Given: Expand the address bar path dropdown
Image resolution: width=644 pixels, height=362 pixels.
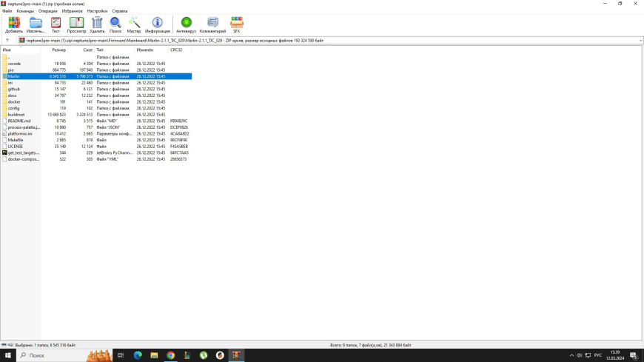Looking at the screenshot, I should click(640, 40).
